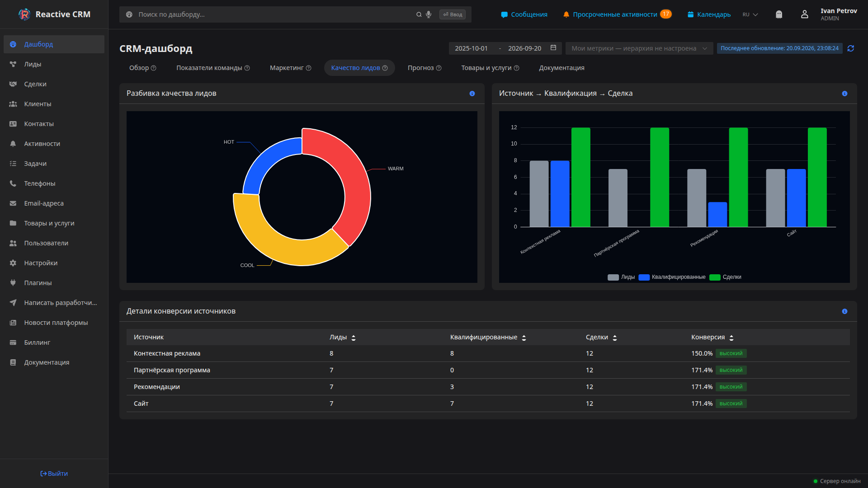868x488 pixels.
Task: Sort table by Сделки column
Action: point(615,338)
